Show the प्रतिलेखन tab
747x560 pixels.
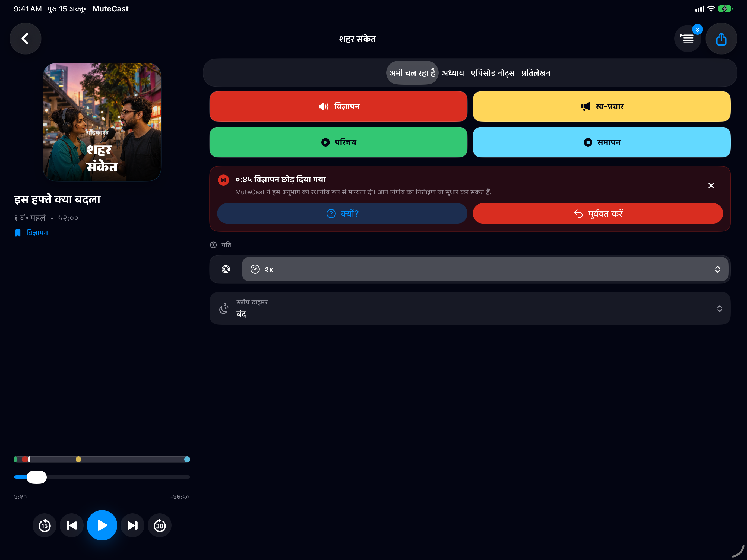tap(536, 73)
